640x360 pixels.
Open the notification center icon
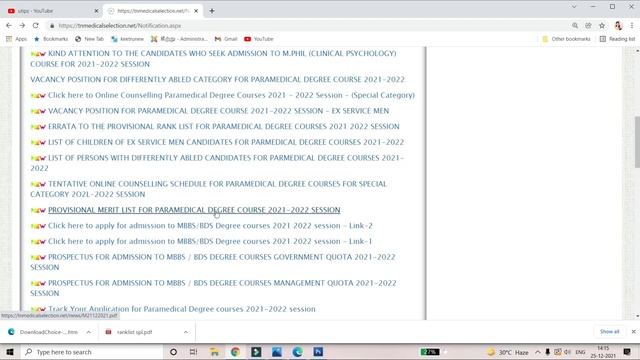627,352
